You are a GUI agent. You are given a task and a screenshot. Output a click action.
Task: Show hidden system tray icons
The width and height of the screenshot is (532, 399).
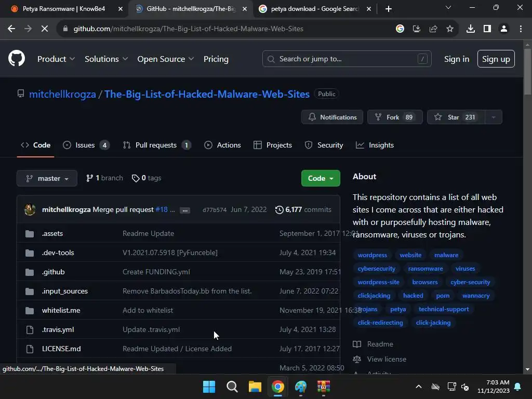click(419, 387)
